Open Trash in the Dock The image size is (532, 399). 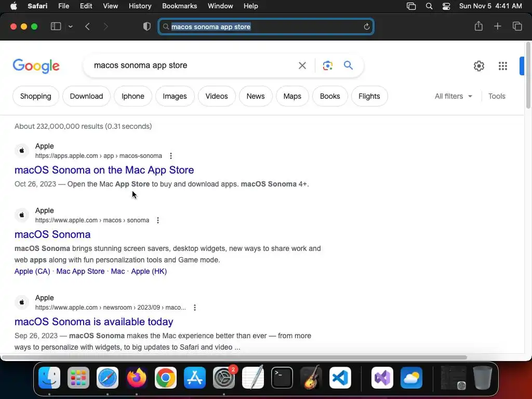483,377
